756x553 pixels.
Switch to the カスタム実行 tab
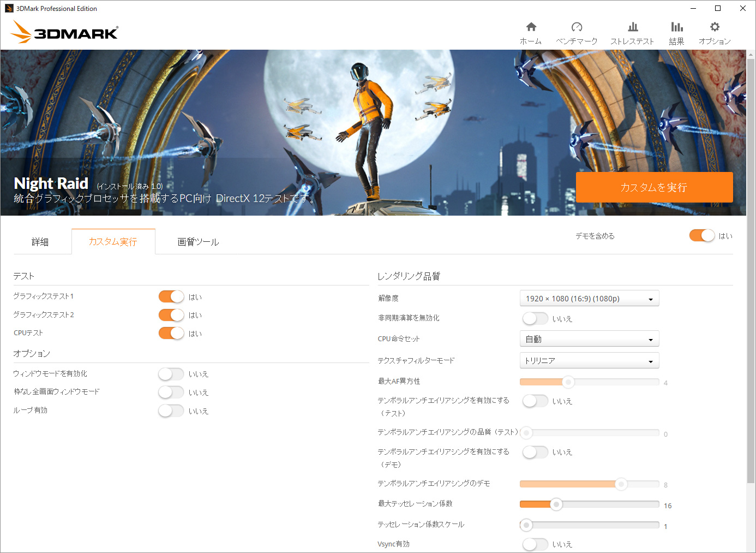point(113,242)
